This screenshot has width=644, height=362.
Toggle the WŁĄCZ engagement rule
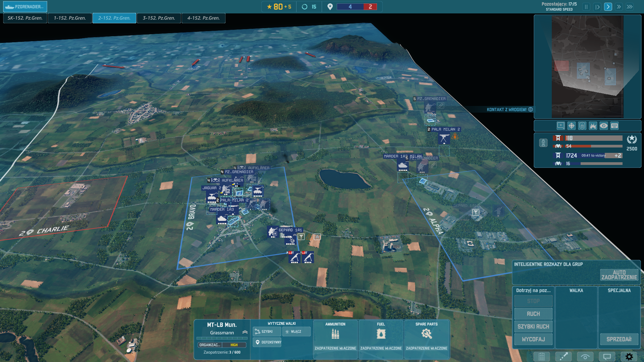coord(296,331)
